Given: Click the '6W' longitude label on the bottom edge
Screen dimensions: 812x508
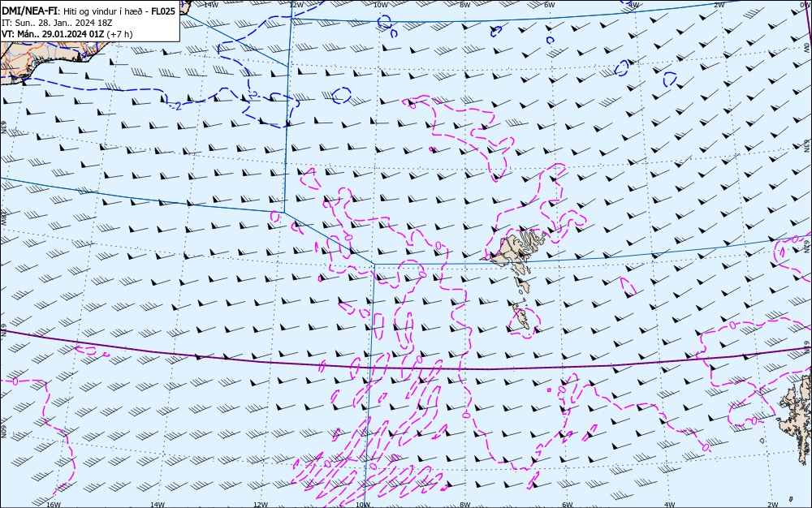Looking at the screenshot, I should (568, 505).
